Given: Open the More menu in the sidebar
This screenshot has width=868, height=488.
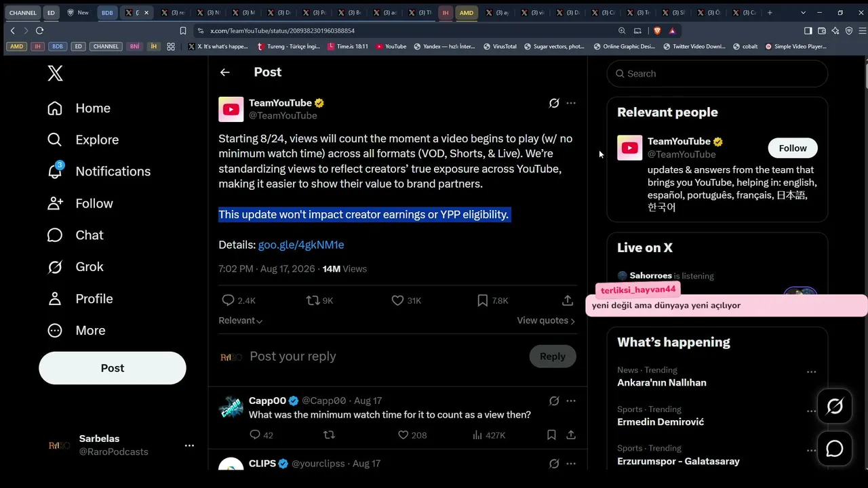Looking at the screenshot, I should tap(77, 331).
